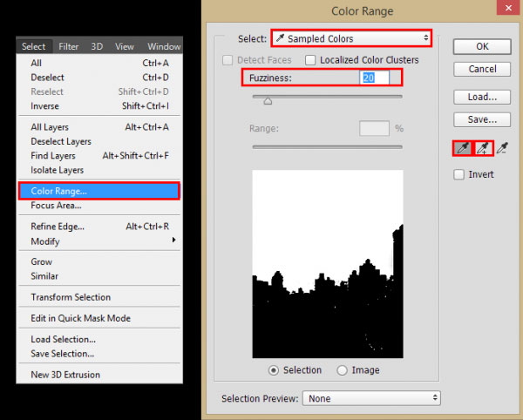Choose All Layers menu entry
This screenshot has width=523, height=420.
coord(99,127)
